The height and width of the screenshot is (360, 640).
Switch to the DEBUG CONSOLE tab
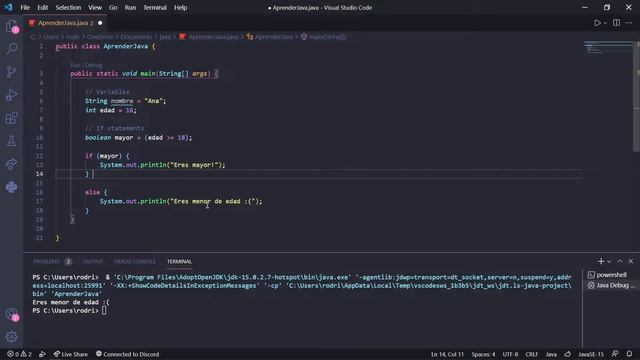(x=135, y=261)
